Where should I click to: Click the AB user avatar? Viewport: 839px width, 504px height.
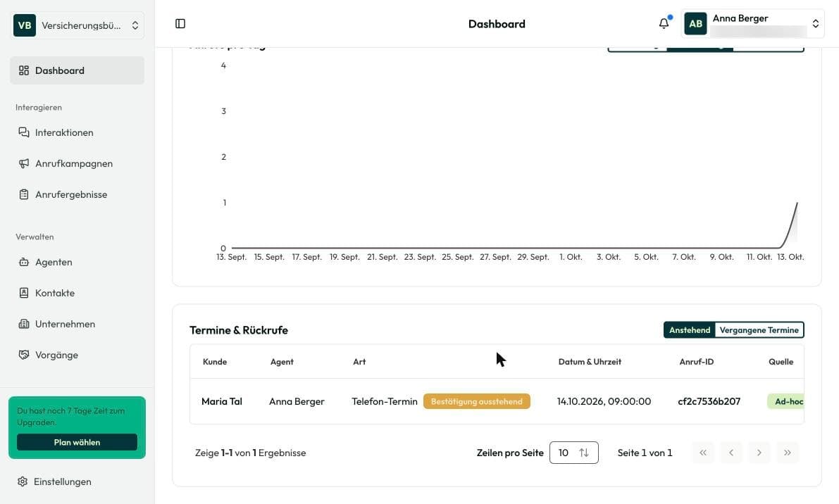pos(695,23)
